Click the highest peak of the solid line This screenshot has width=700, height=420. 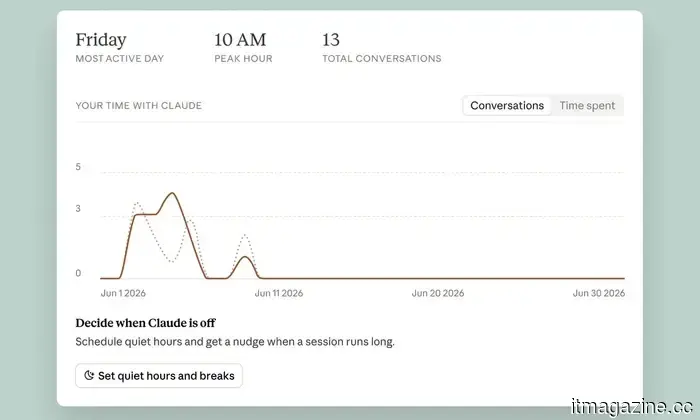coord(172,193)
